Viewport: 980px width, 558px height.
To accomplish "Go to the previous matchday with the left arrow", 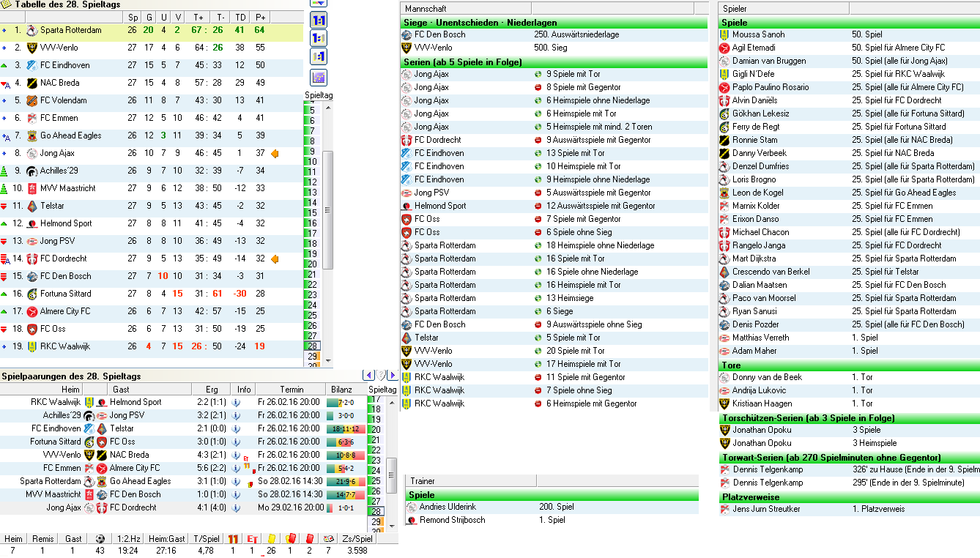I will [x=369, y=376].
